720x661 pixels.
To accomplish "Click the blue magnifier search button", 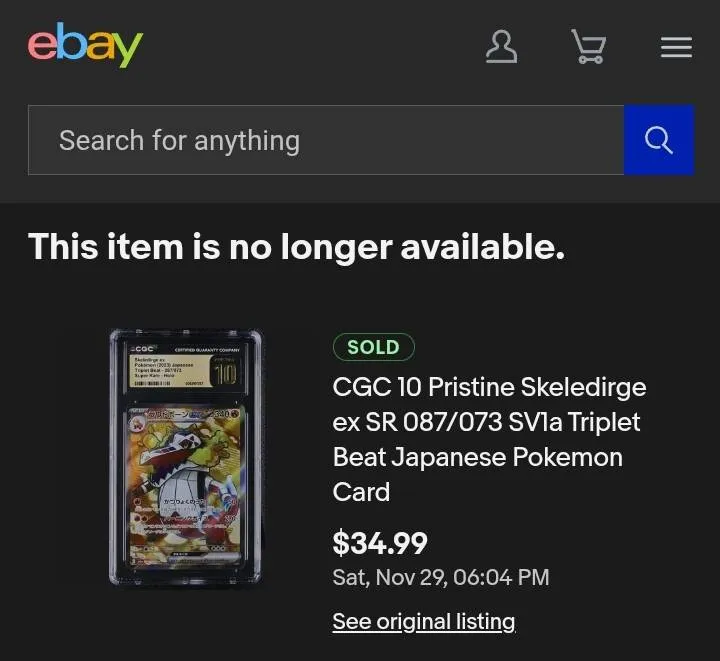I will point(658,140).
